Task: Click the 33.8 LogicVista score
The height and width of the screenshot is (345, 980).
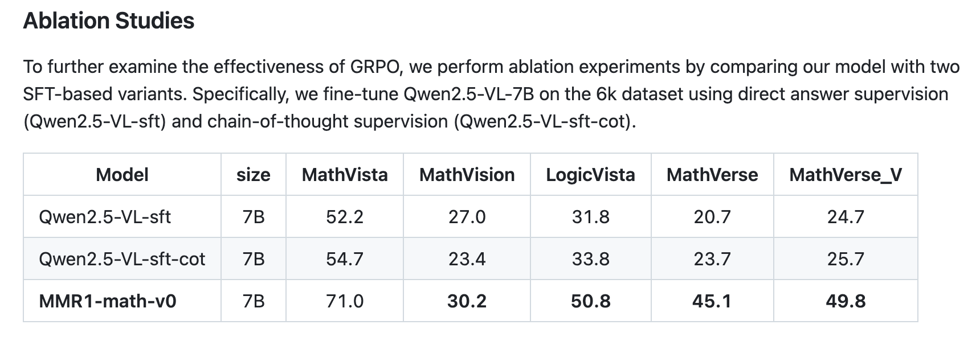Action: 590,259
